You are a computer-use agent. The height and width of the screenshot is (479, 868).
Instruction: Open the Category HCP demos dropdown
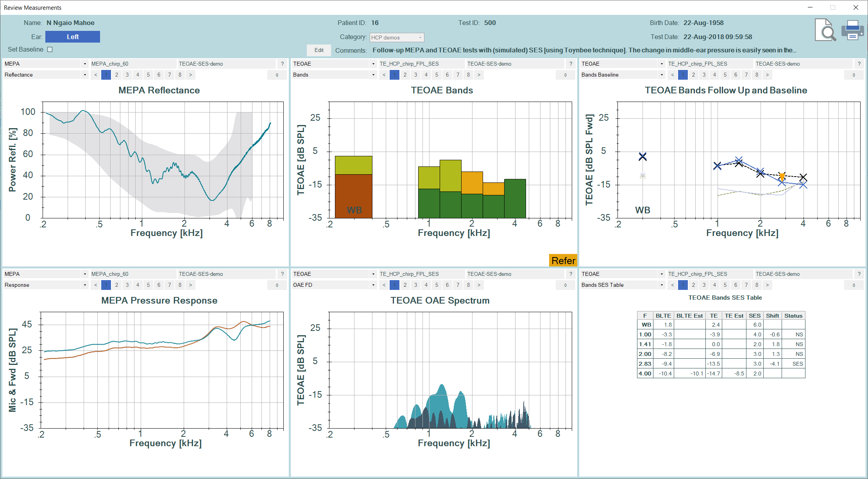397,38
